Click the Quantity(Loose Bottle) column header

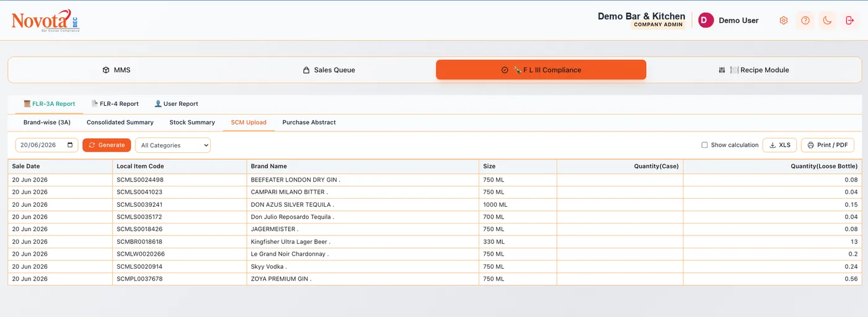click(773, 167)
